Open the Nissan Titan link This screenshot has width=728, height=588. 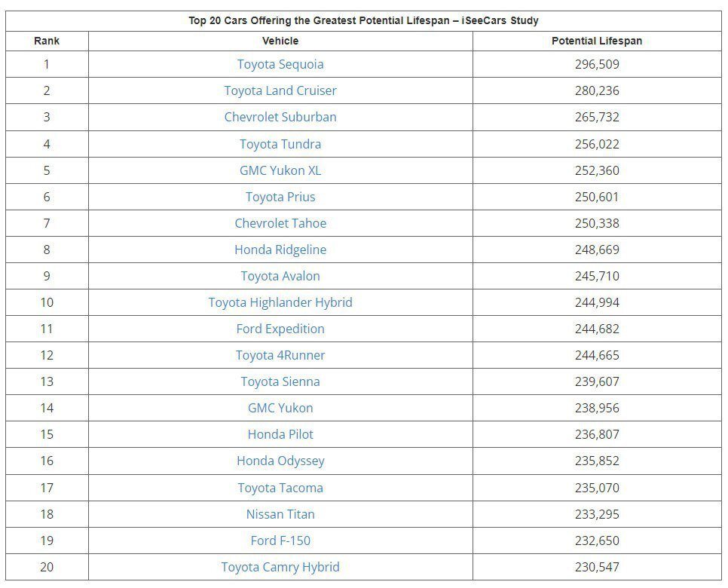[280, 515]
